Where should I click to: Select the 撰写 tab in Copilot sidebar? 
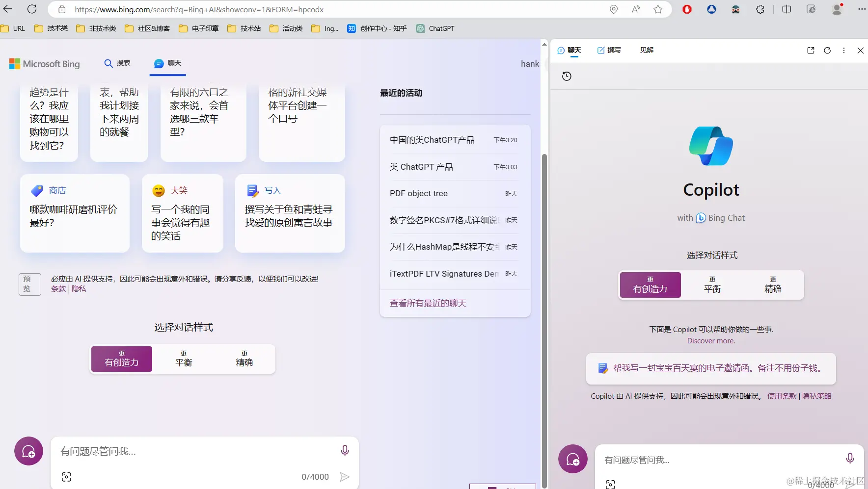click(x=609, y=50)
